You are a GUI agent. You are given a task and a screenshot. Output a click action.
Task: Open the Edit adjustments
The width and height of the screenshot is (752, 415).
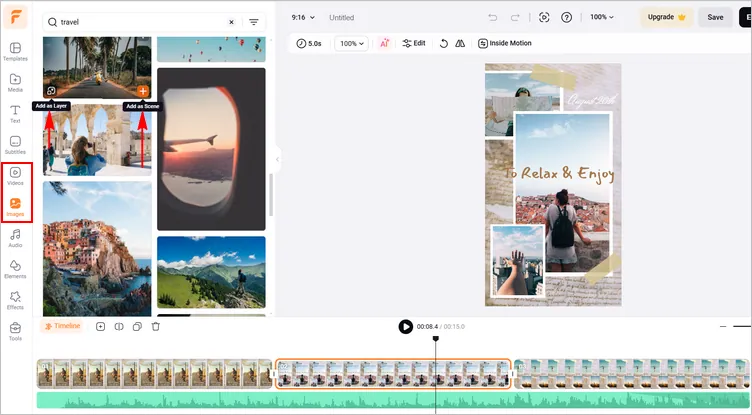[414, 43]
